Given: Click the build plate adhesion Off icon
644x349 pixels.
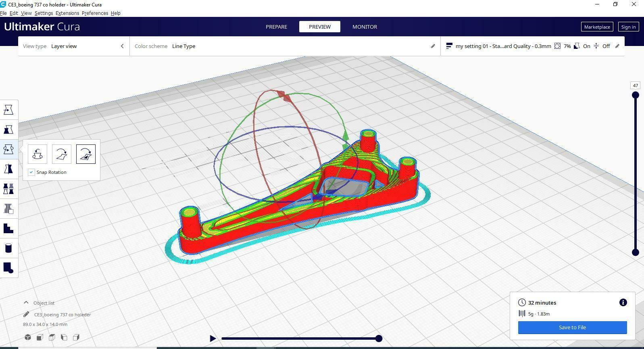Looking at the screenshot, I should click(x=596, y=46).
